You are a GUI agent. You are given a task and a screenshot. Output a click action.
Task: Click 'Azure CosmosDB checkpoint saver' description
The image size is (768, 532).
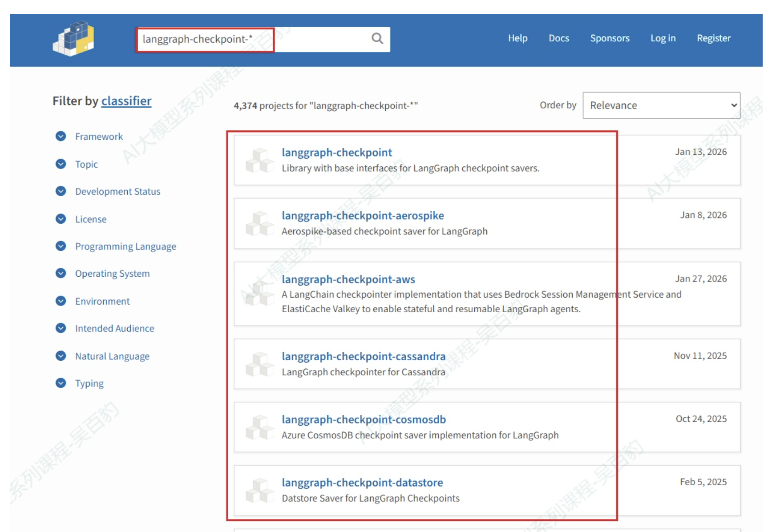click(x=420, y=435)
